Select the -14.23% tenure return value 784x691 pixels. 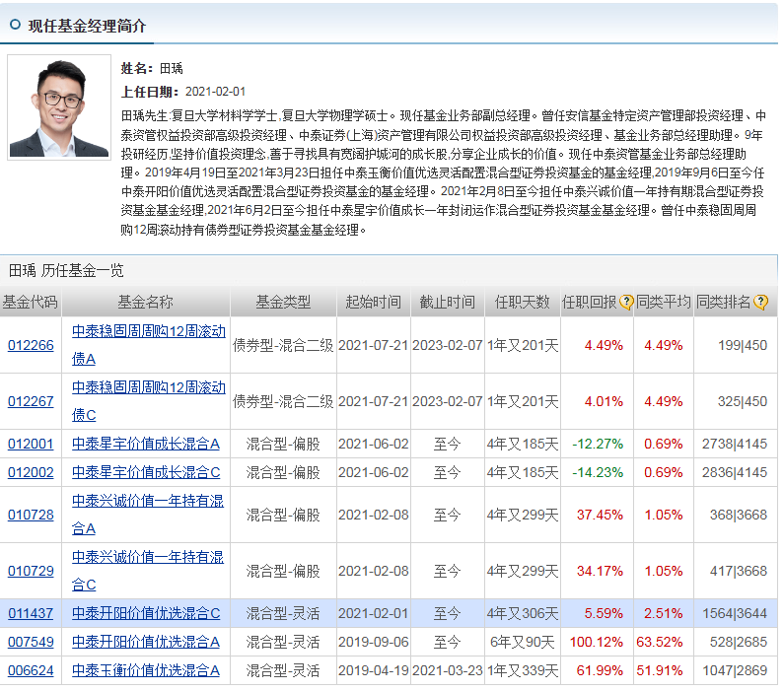598,472
